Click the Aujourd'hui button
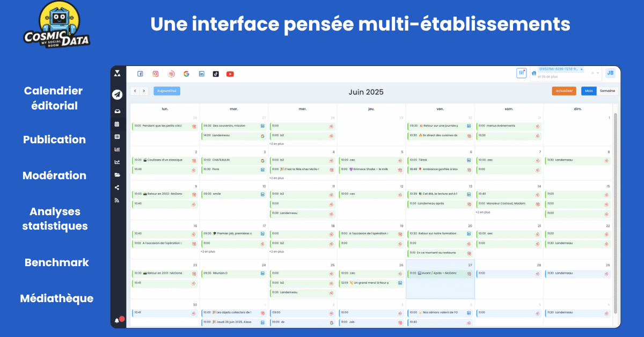 tap(167, 91)
